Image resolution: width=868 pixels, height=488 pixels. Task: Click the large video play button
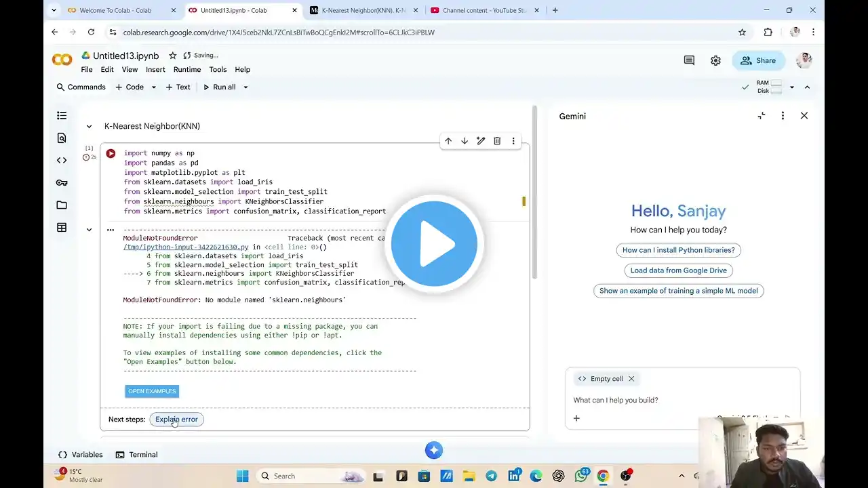(434, 244)
